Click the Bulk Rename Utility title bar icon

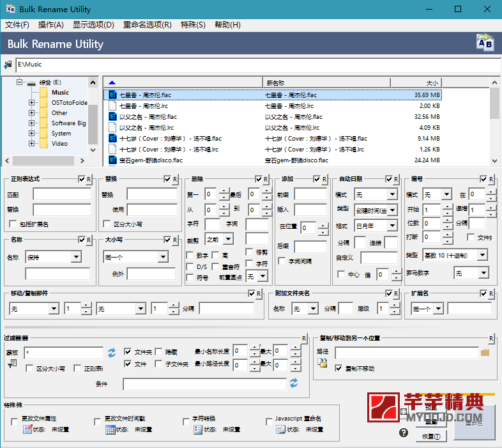(x=11, y=9)
